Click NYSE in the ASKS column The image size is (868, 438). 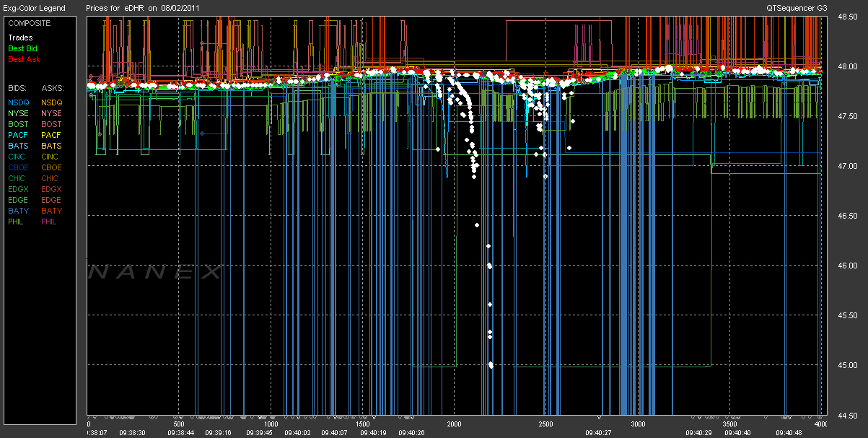click(51, 113)
